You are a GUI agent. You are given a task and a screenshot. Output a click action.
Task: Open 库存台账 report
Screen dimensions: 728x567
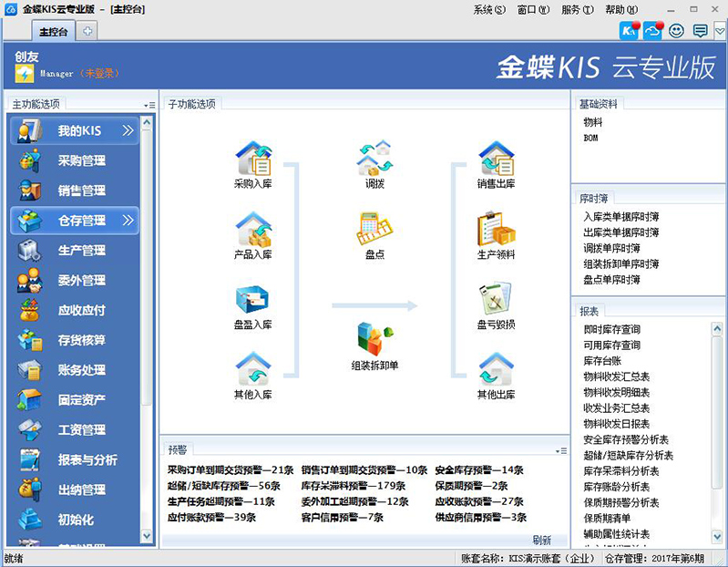[x=602, y=361]
